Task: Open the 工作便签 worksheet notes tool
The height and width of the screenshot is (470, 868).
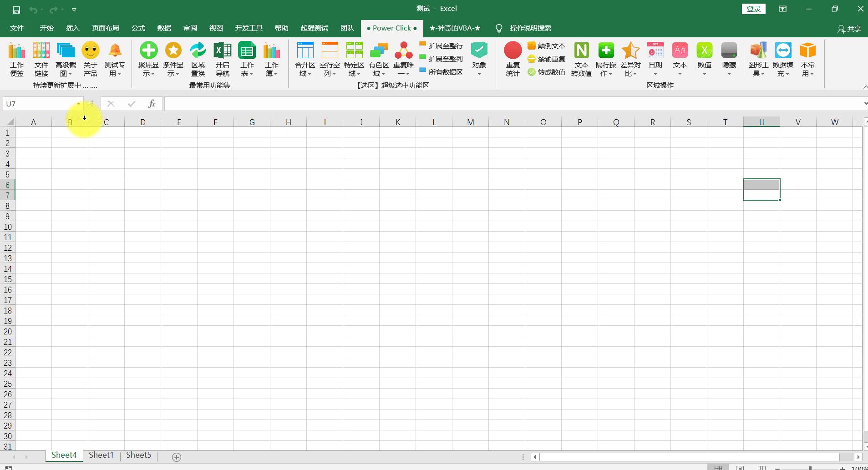Action: point(17,58)
